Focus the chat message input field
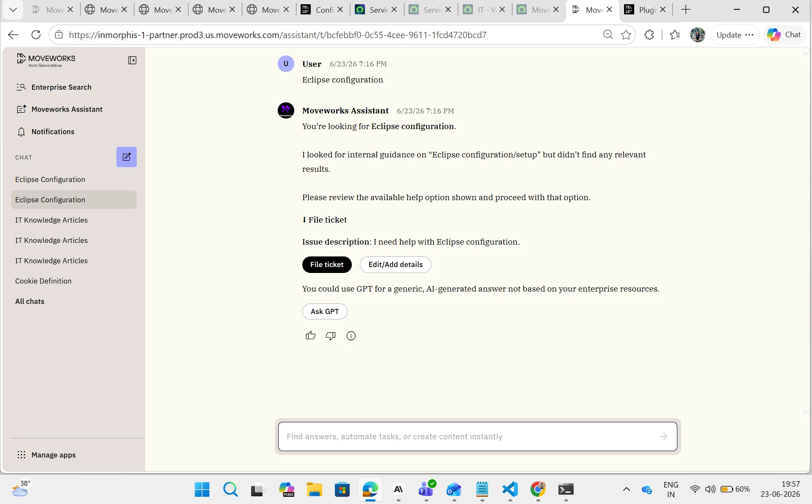Image resolution: width=812 pixels, height=504 pixels. click(x=478, y=436)
